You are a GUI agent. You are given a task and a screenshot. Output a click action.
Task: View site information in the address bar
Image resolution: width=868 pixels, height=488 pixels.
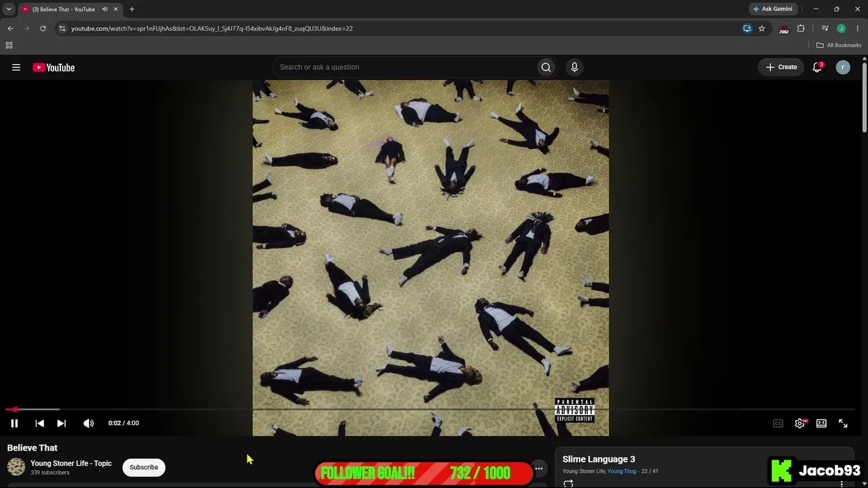coord(62,28)
